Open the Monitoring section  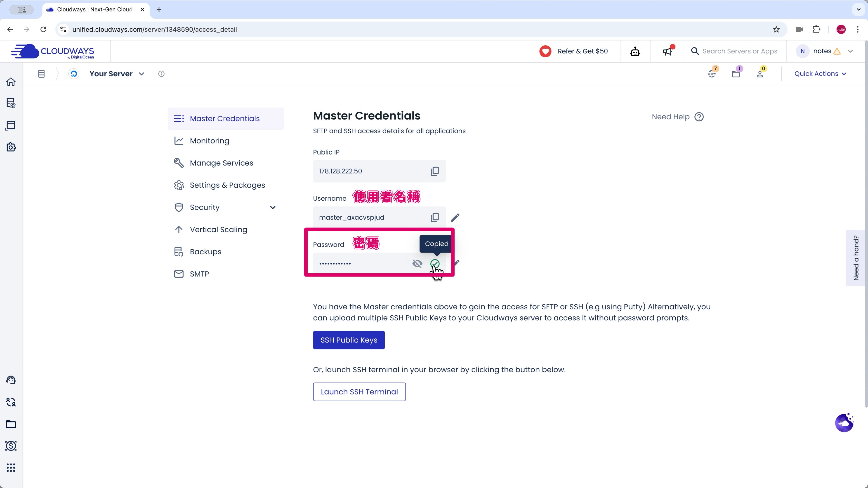click(x=209, y=141)
